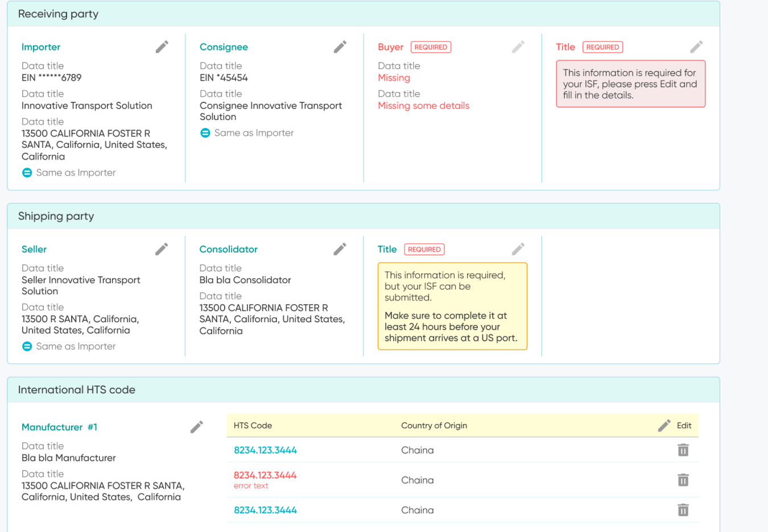Click Consignee's Same as Importer icon
Viewport: 768px width, 532px height.
point(205,133)
